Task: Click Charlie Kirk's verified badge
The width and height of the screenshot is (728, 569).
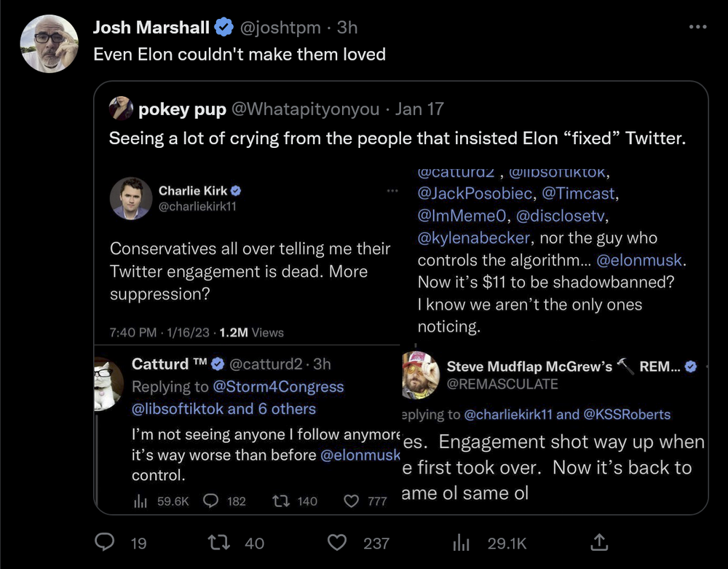Action: pos(236,191)
